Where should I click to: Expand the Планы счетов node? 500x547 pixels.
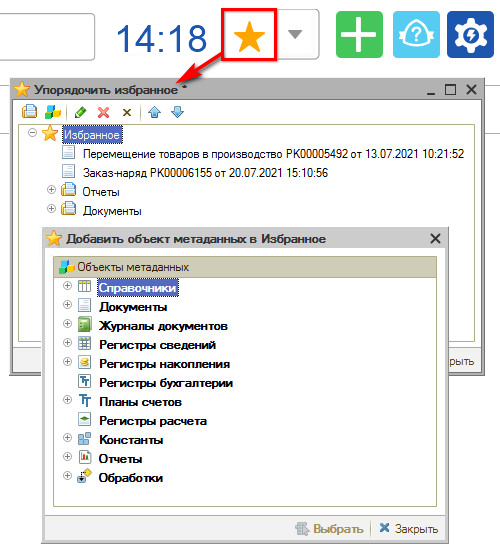coord(67,399)
